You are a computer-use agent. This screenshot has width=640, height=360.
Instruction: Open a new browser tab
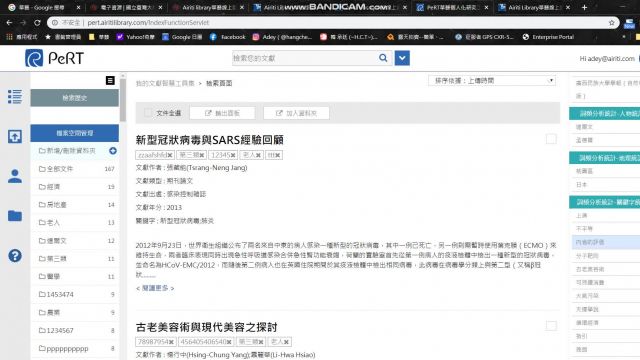click(x=584, y=7)
